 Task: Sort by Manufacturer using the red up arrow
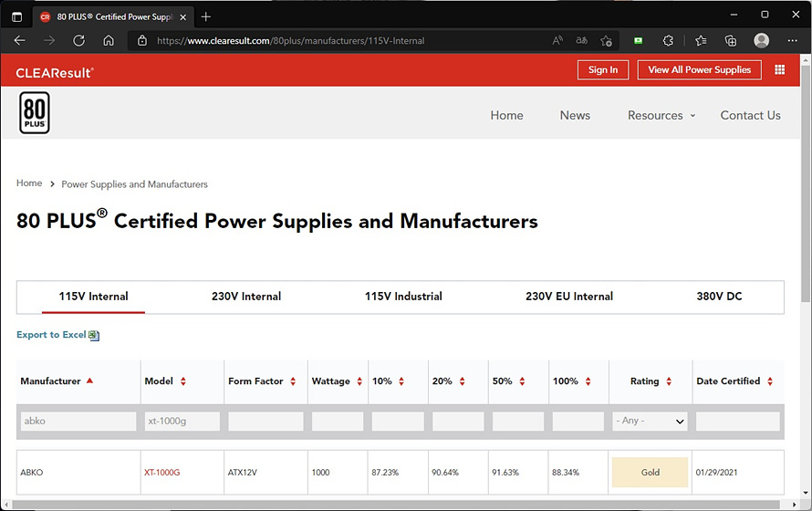point(89,381)
